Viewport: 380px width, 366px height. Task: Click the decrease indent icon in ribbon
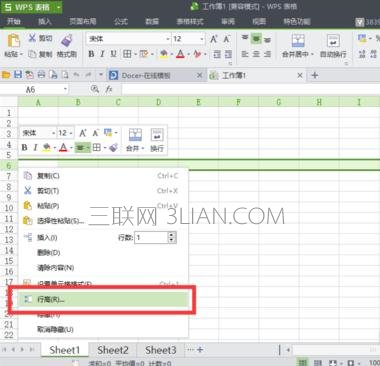217,54
